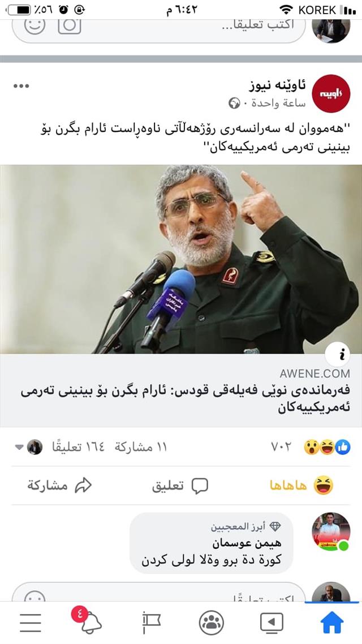Open commenter هيمن عوسمان profile picture

(x=331, y=531)
